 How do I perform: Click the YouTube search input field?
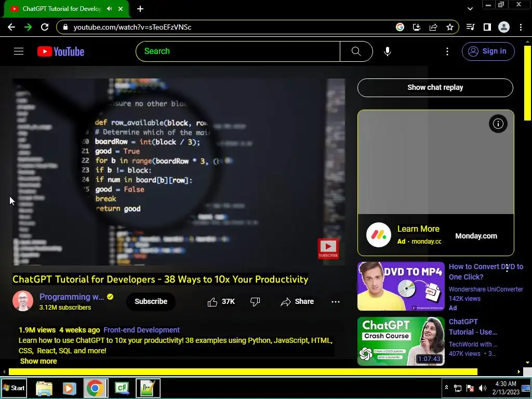pyautogui.click(x=238, y=51)
